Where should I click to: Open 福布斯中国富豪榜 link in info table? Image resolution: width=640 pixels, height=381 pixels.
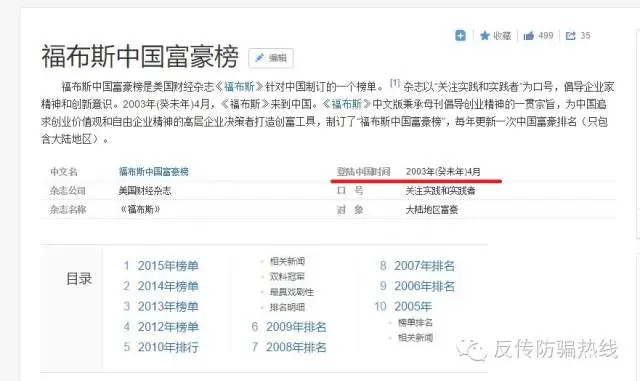154,172
